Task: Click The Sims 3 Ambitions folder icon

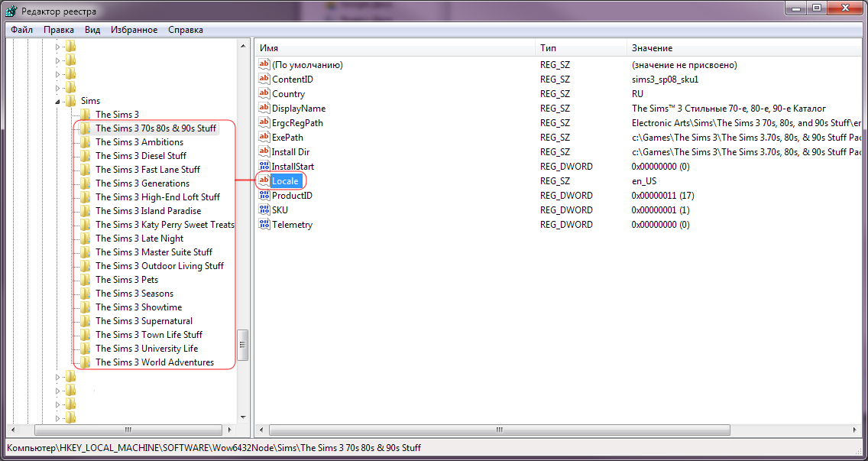Action: (85, 142)
